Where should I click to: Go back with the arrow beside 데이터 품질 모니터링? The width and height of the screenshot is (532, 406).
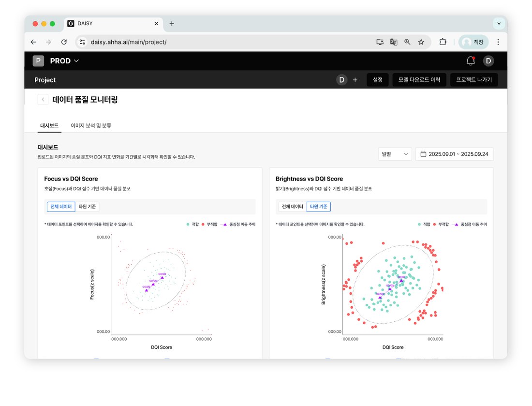coord(43,100)
